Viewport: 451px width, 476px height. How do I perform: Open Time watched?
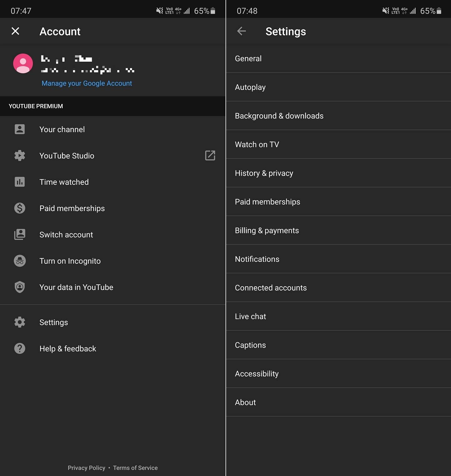113,182
